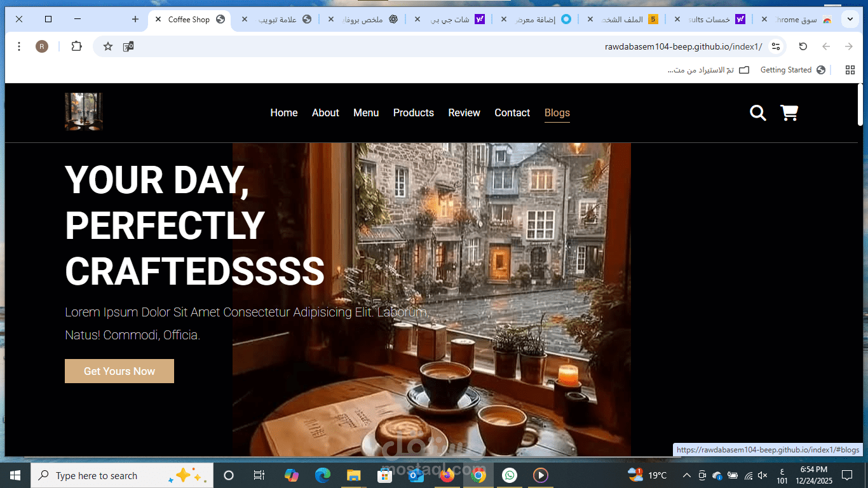
Task: Open a new tab with the plus button
Action: 135,19
